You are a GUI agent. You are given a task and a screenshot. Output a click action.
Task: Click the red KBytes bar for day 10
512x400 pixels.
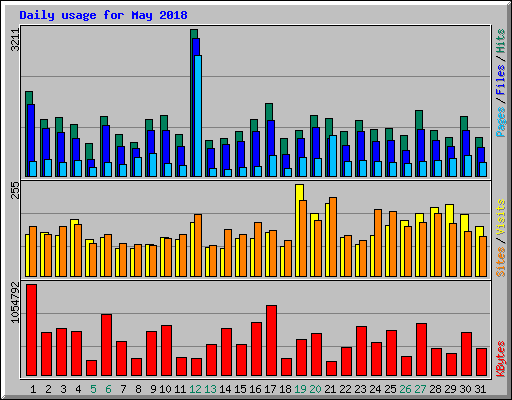click(166, 351)
